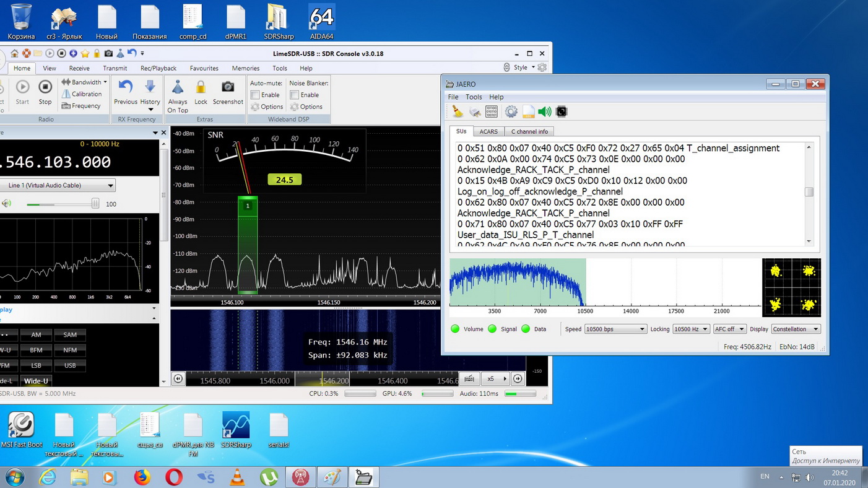Open the Memories ribbon tab

click(246, 68)
